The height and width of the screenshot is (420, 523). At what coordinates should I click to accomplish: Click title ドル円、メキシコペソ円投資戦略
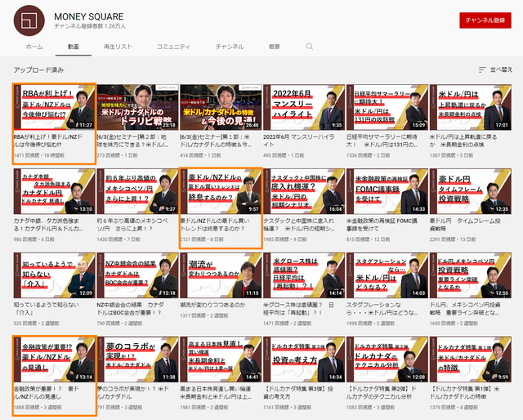(x=465, y=309)
